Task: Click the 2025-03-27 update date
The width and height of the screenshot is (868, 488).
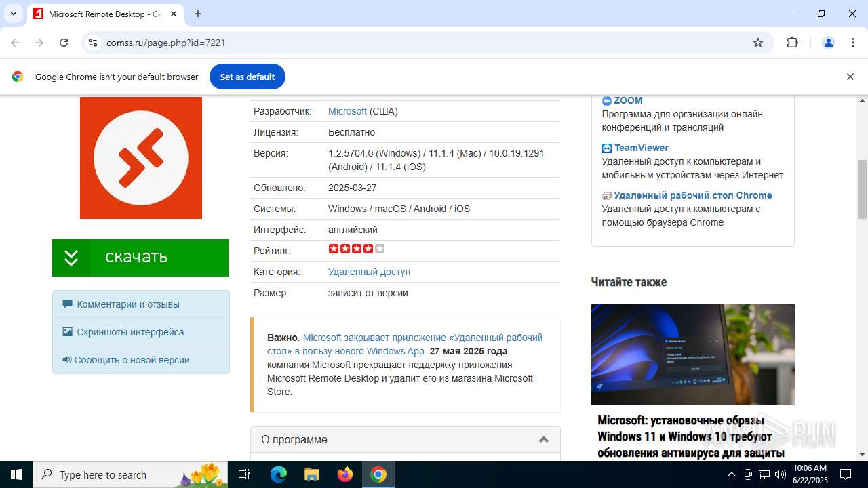Action: point(352,188)
